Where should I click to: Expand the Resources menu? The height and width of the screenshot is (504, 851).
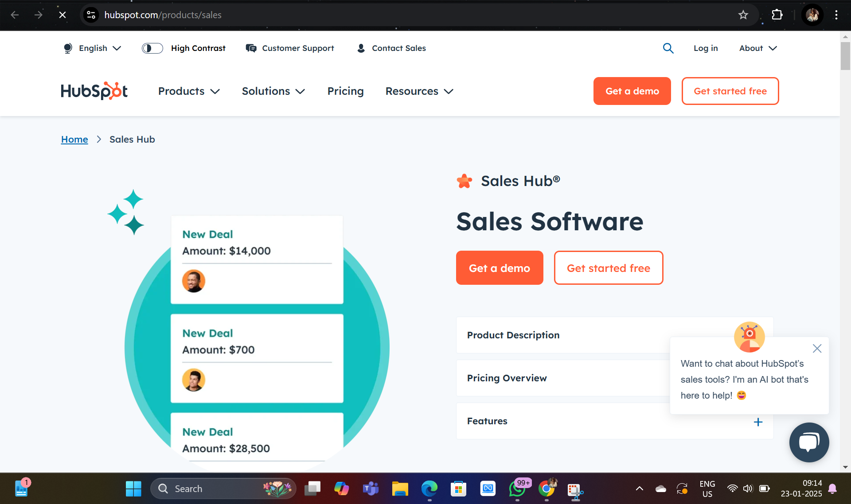coord(419,91)
